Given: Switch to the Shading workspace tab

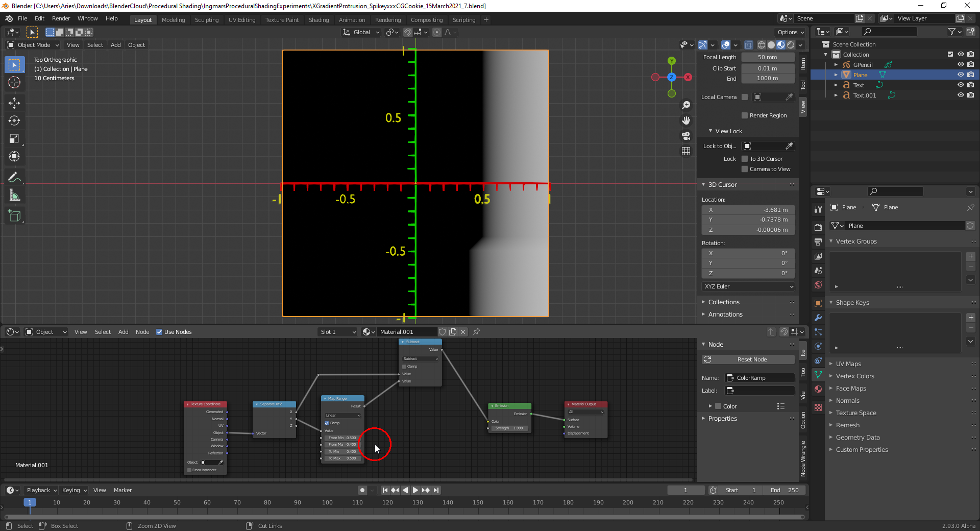Looking at the screenshot, I should pyautogui.click(x=318, y=20).
